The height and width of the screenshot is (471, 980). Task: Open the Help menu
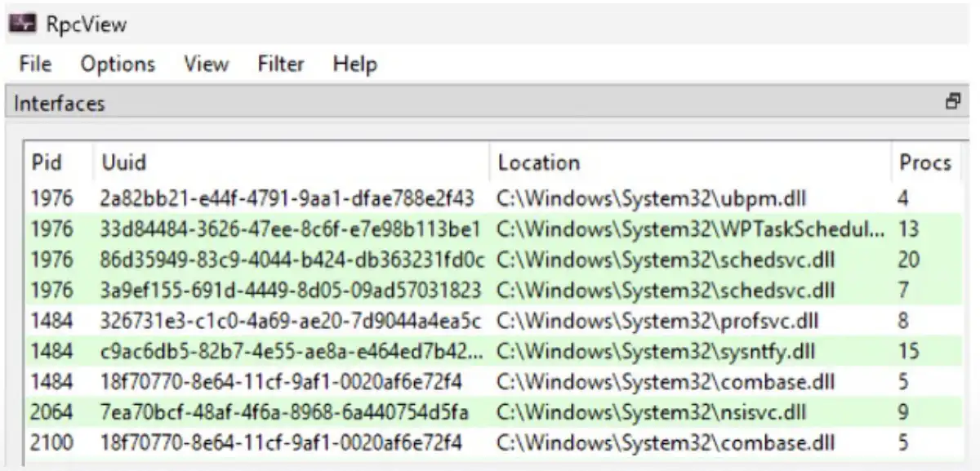pos(354,64)
